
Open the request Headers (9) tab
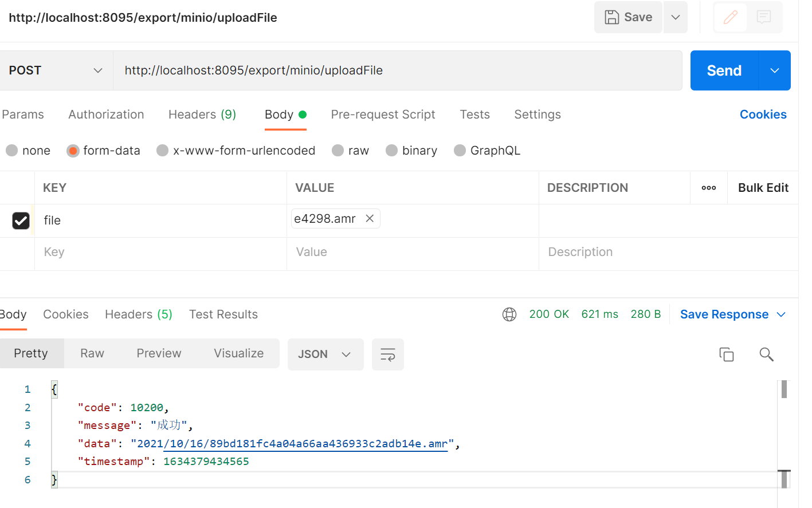[202, 115]
